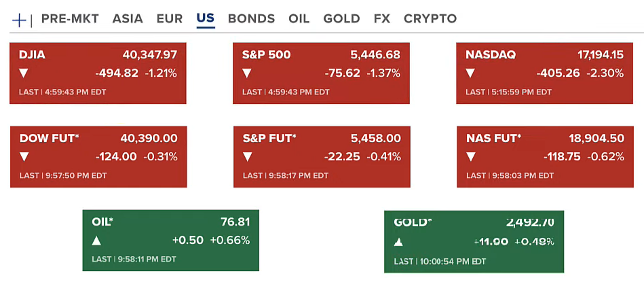Image resolution: width=644 pixels, height=284 pixels.
Task: Switch to the PRE-MKT tab
Action: point(70,19)
